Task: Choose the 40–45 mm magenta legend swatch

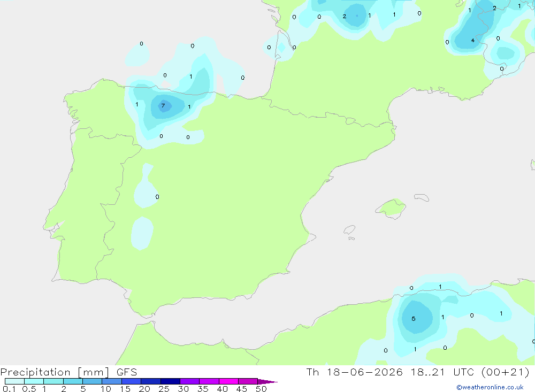Action: (228, 381)
